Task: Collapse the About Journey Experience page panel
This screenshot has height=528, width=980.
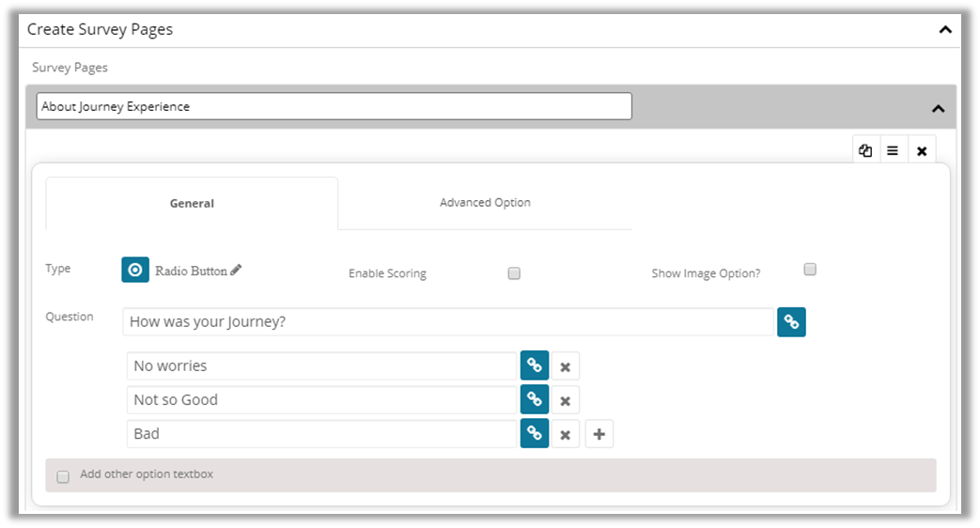Action: (937, 108)
